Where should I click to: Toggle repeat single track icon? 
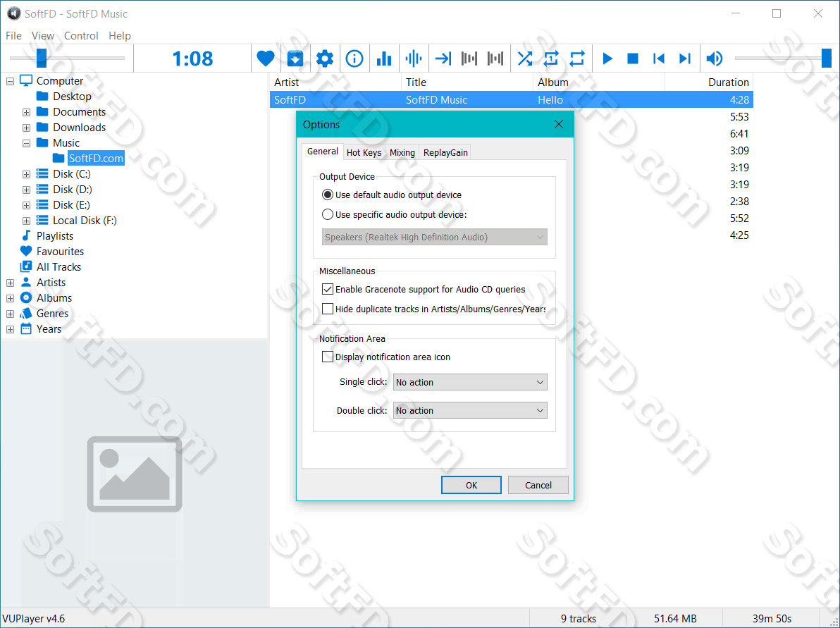[551, 58]
